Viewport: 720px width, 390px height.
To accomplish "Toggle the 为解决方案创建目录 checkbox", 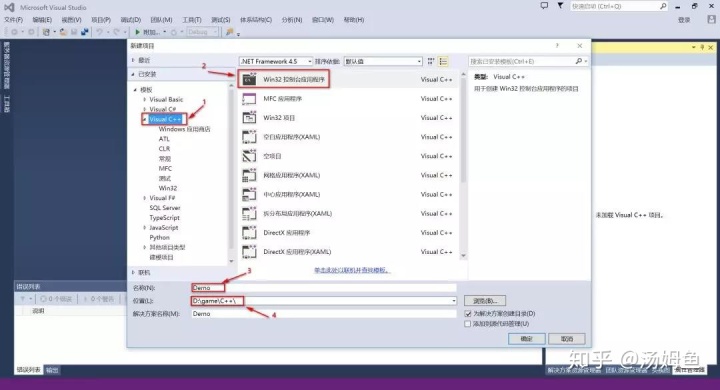I will click(x=468, y=314).
